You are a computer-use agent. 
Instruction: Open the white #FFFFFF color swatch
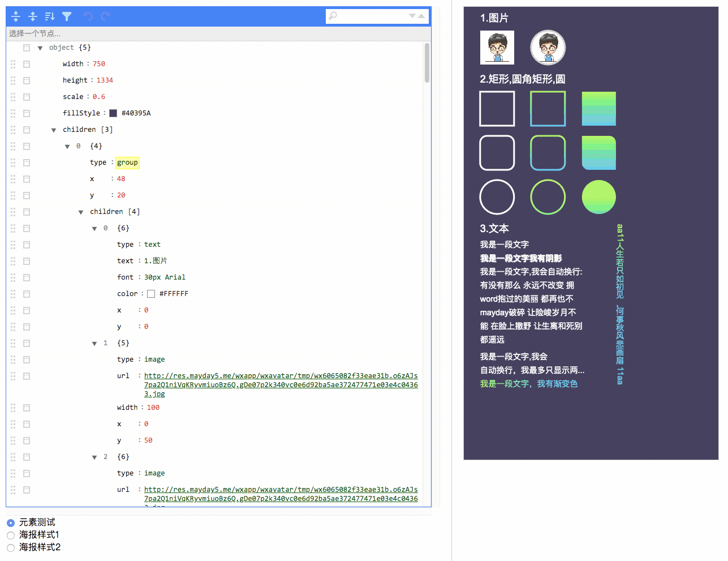(151, 294)
